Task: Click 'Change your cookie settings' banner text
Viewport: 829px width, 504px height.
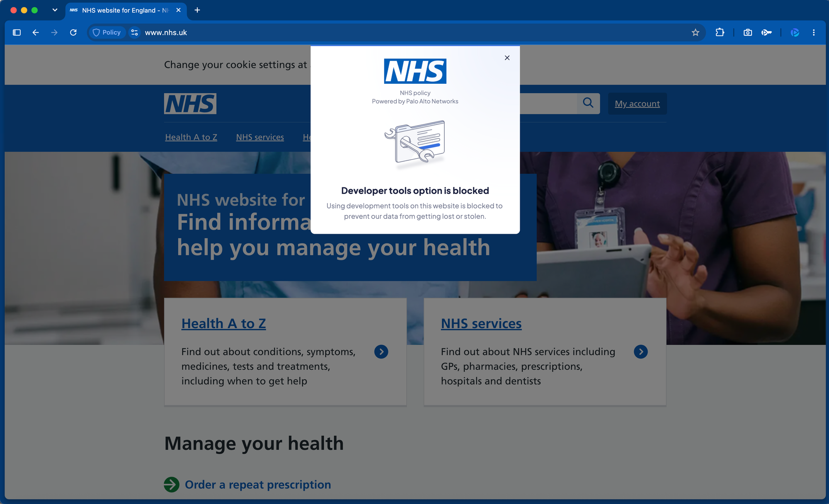Action: [x=235, y=65]
